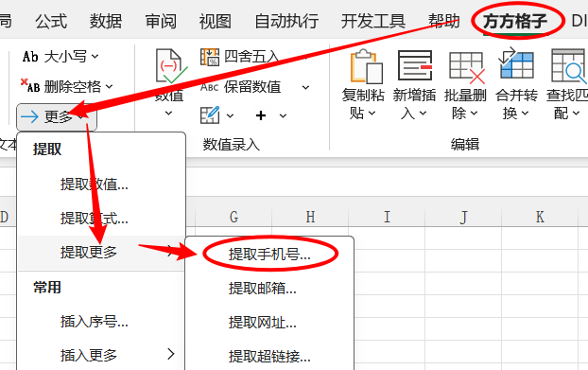The width and height of the screenshot is (588, 370).
Task: Switch to the 数据 tab
Action: tap(106, 21)
